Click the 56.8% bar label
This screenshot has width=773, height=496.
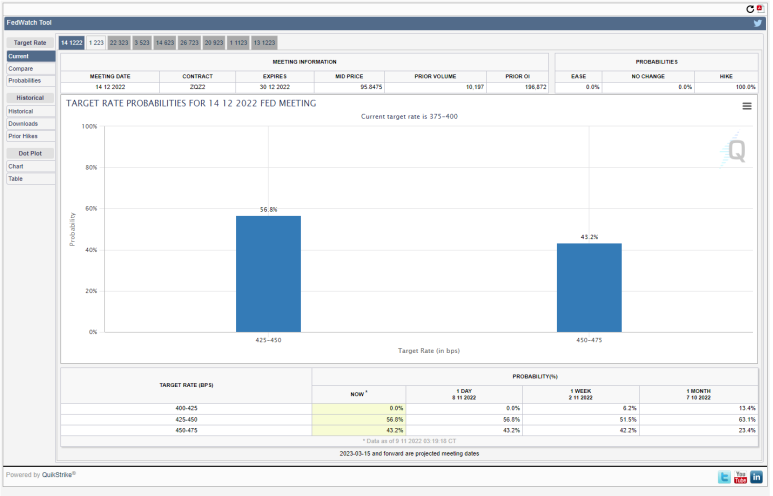point(269,210)
